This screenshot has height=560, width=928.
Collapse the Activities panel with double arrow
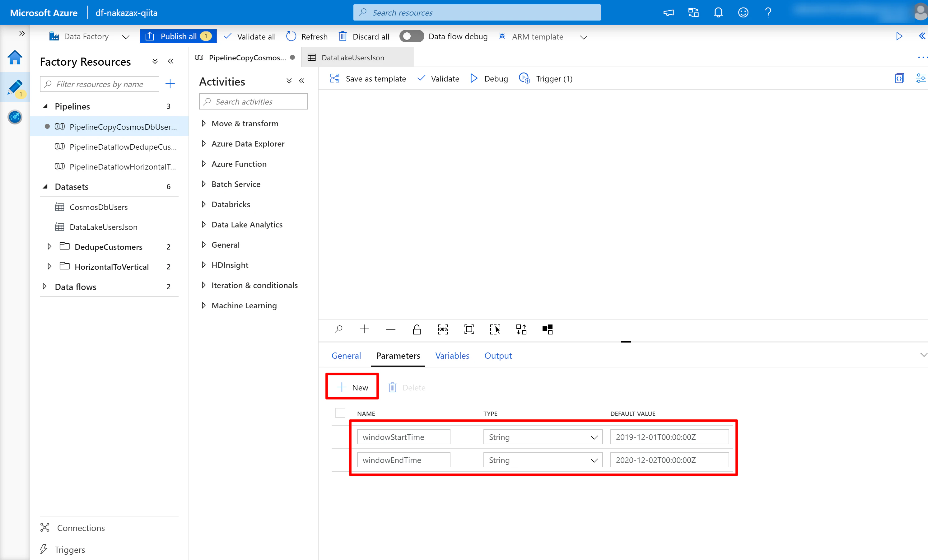(302, 81)
